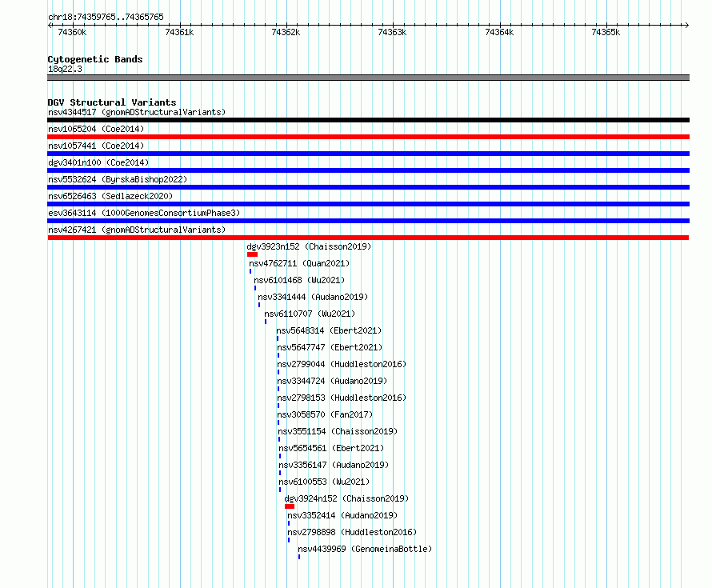Click the 74363k ruler tick label
Screen dimensions: 712x588
[x=392, y=32]
